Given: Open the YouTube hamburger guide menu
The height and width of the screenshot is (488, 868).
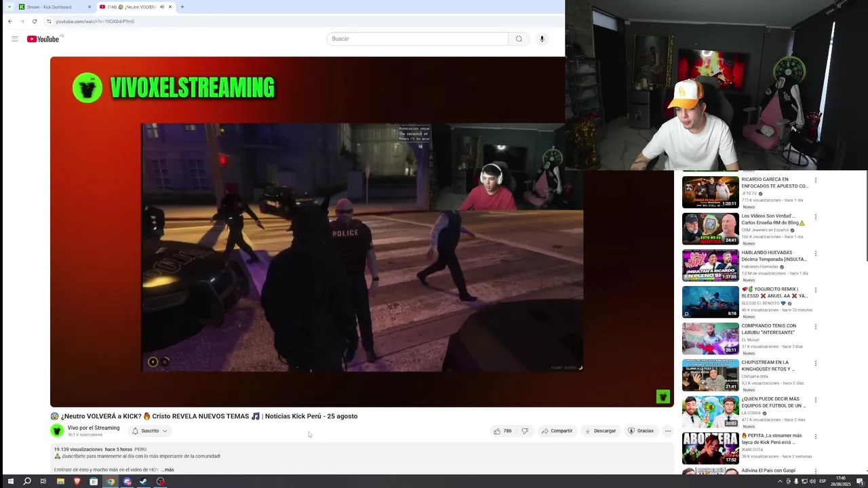Looking at the screenshot, I should click(x=14, y=39).
